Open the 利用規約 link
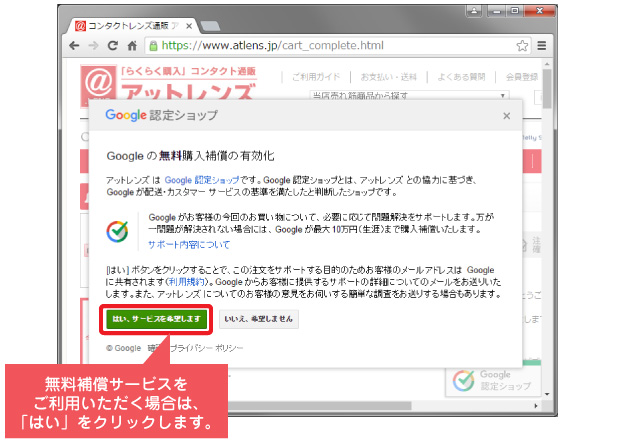 coord(186,282)
